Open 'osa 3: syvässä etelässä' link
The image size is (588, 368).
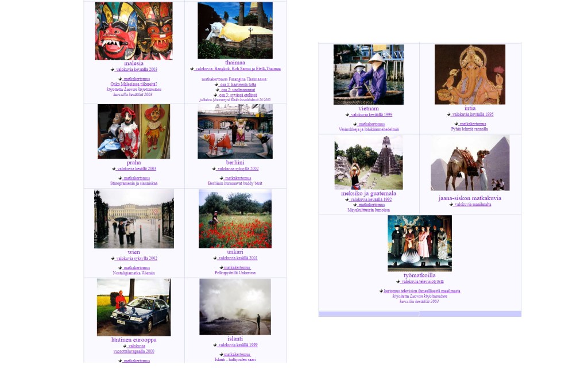(238, 95)
